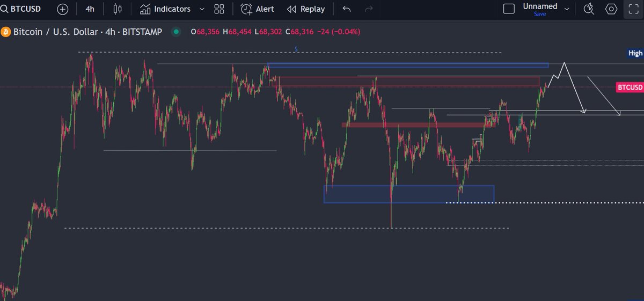Open the indicator templates grid
The width and height of the screenshot is (644, 301).
219,9
